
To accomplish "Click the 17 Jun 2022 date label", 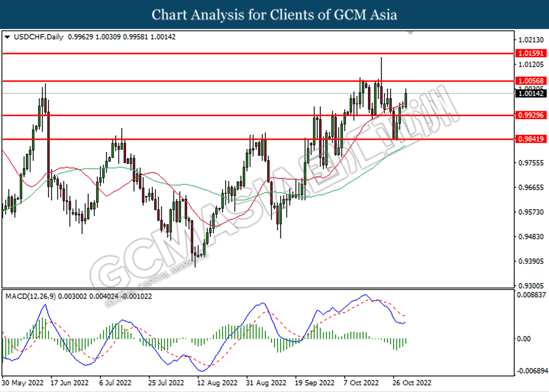I will [x=70, y=383].
